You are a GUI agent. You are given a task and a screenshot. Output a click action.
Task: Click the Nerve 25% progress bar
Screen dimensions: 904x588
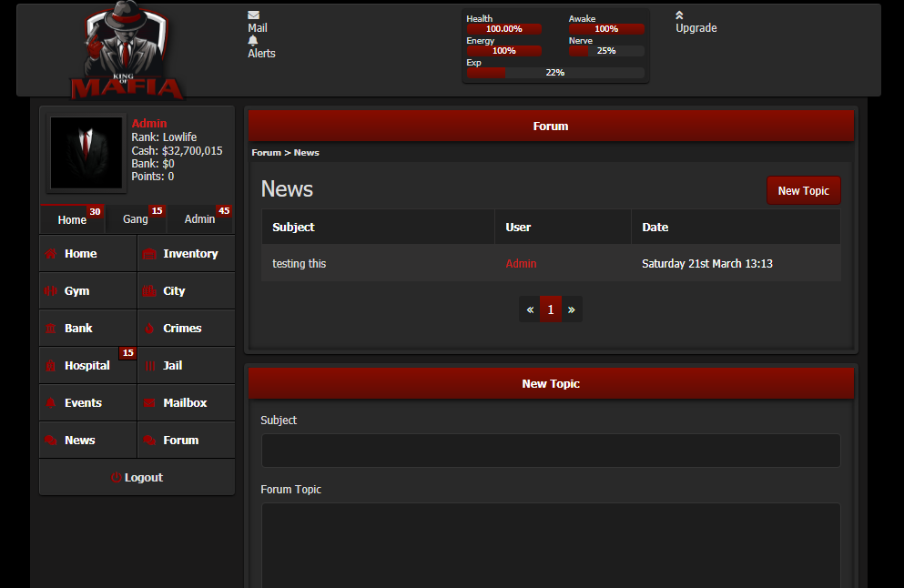click(606, 51)
